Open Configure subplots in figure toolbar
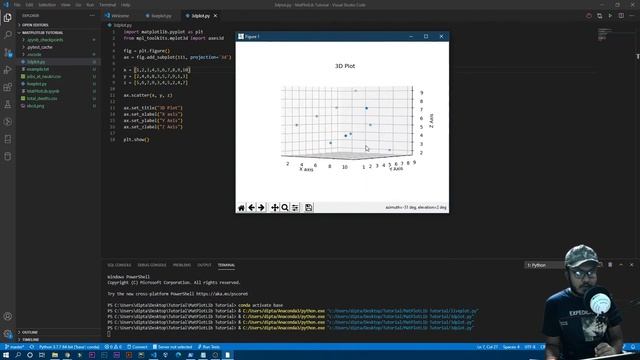Image resolution: width=640 pixels, height=360 pixels. [x=295, y=208]
